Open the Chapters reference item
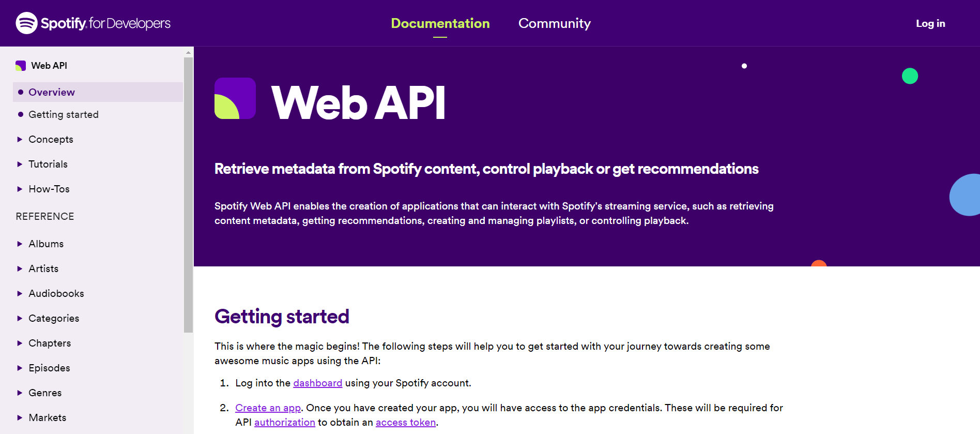980x434 pixels. pyautogui.click(x=50, y=343)
